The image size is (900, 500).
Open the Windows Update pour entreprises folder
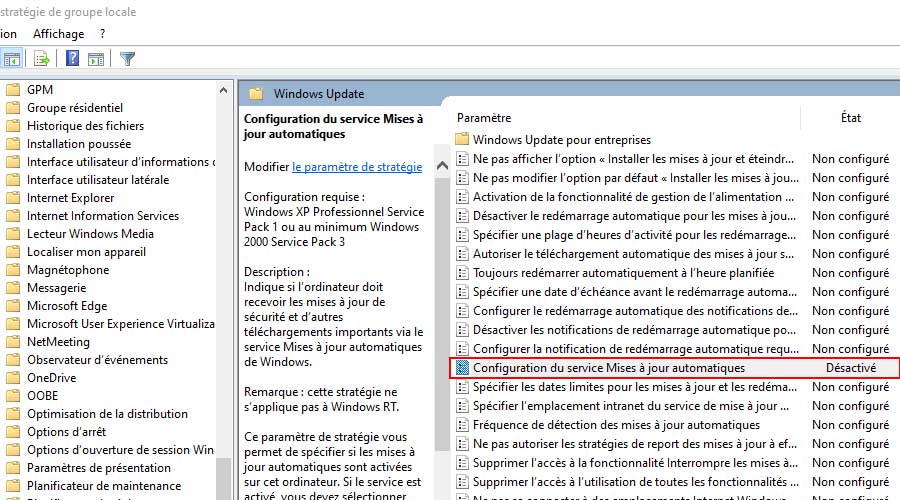(561, 140)
